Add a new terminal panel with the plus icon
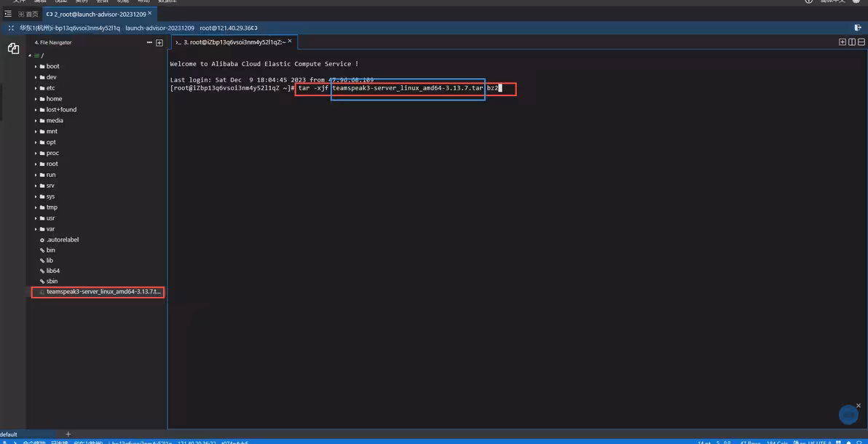The height and width of the screenshot is (444, 868). click(x=843, y=42)
